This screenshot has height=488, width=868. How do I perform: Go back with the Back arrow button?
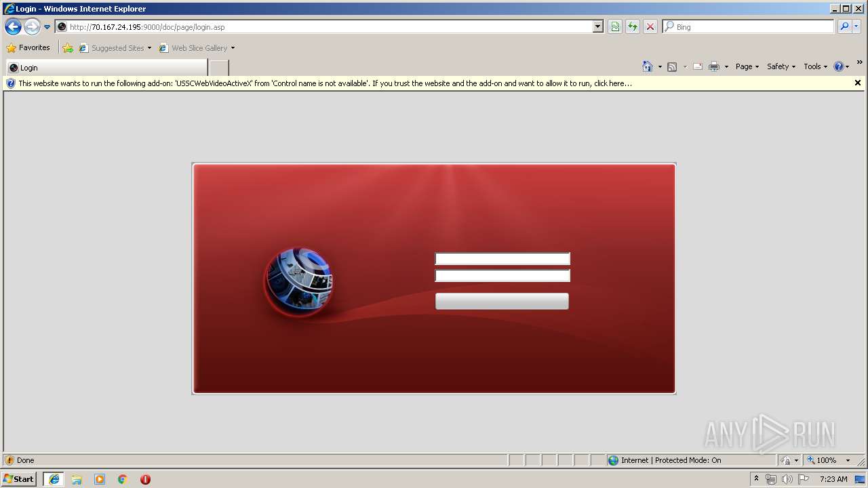pos(13,27)
